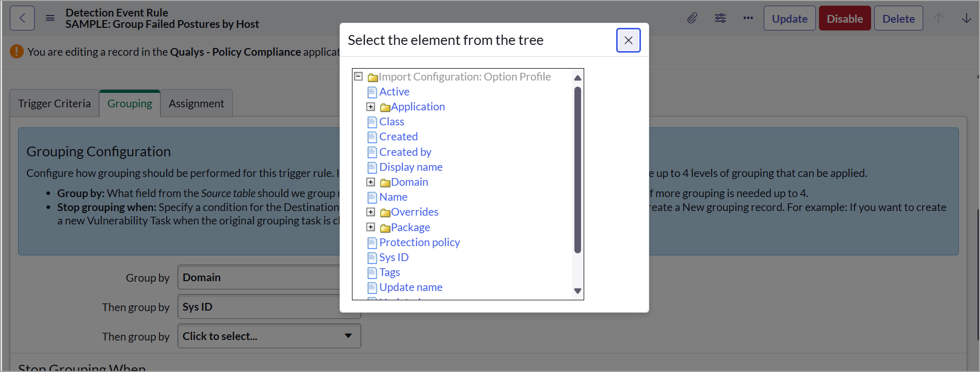Choose Created from the tree
This screenshot has height=372, width=980.
[398, 137]
